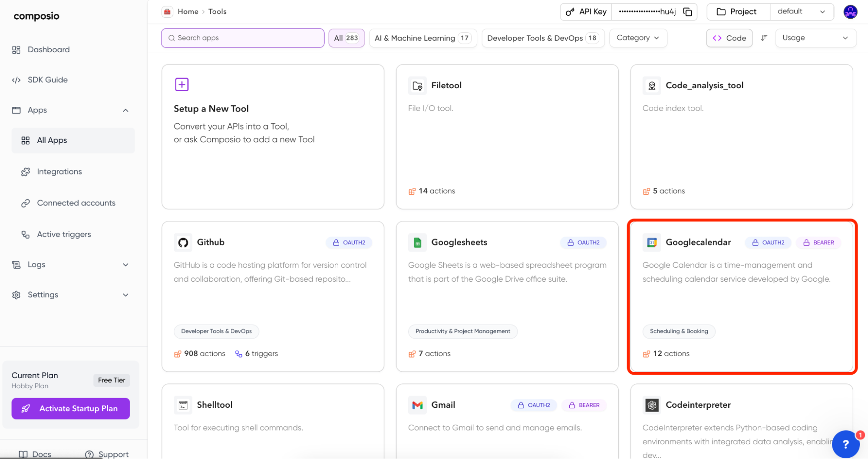
Task: Toggle the Code view option
Action: point(729,38)
